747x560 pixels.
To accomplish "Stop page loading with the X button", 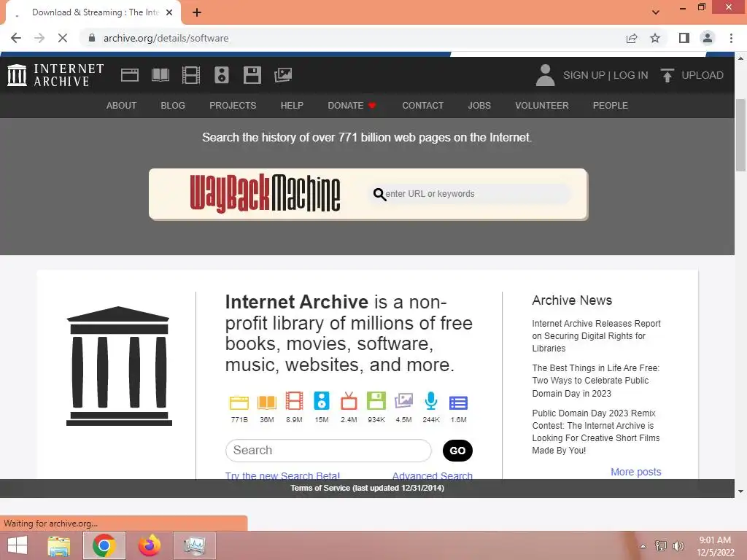I will coord(63,38).
